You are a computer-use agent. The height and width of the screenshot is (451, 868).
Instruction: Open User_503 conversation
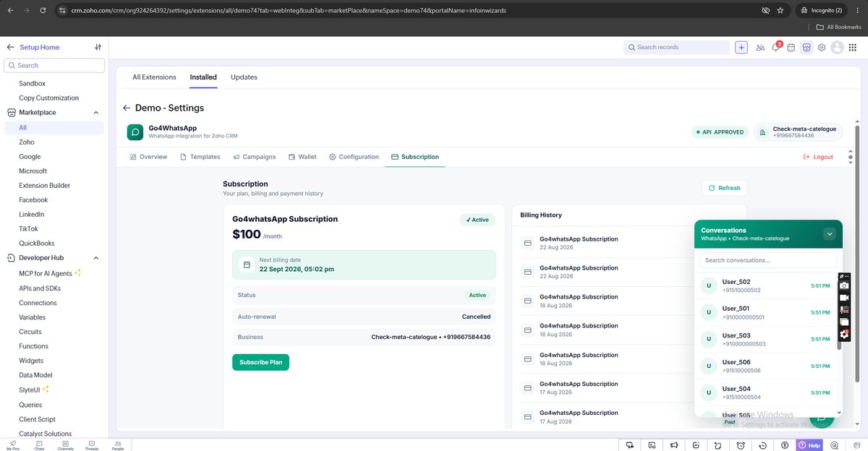click(766, 339)
